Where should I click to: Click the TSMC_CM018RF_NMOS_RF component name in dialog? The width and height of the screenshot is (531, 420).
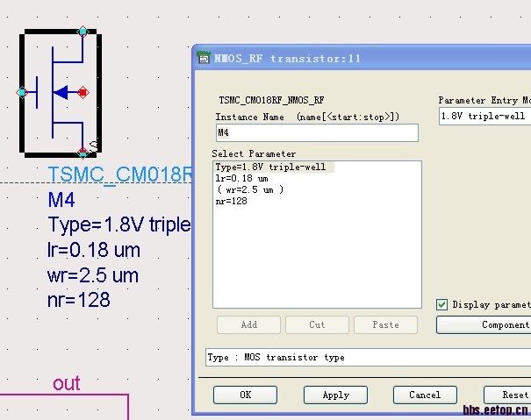click(x=271, y=100)
